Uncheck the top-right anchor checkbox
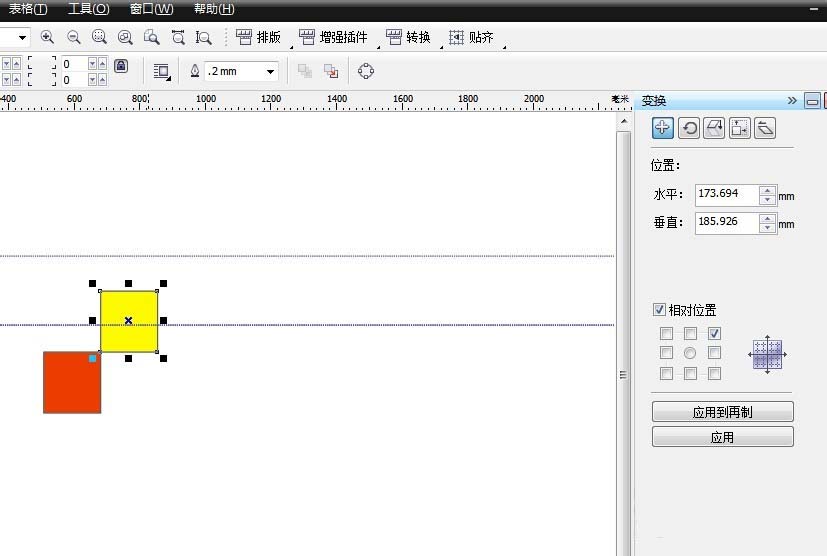The height and width of the screenshot is (556, 827). click(714, 333)
